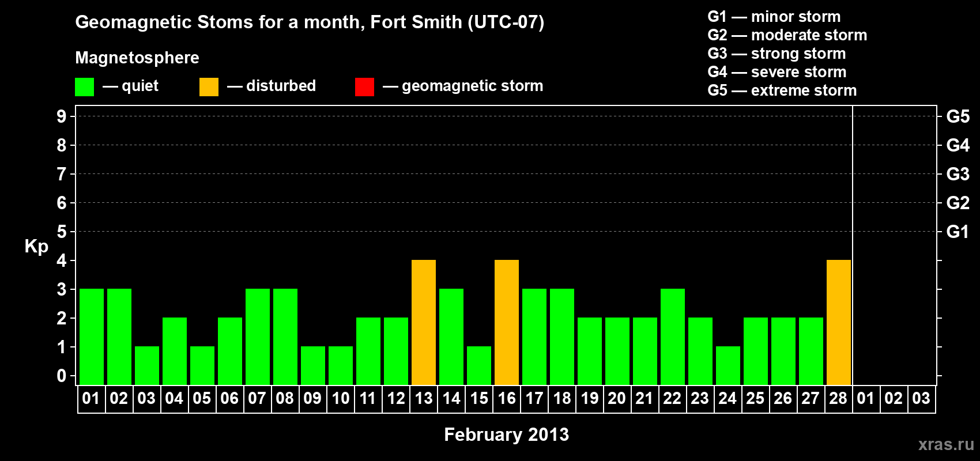Click the green bar for day 01 of February

pyautogui.click(x=92, y=337)
